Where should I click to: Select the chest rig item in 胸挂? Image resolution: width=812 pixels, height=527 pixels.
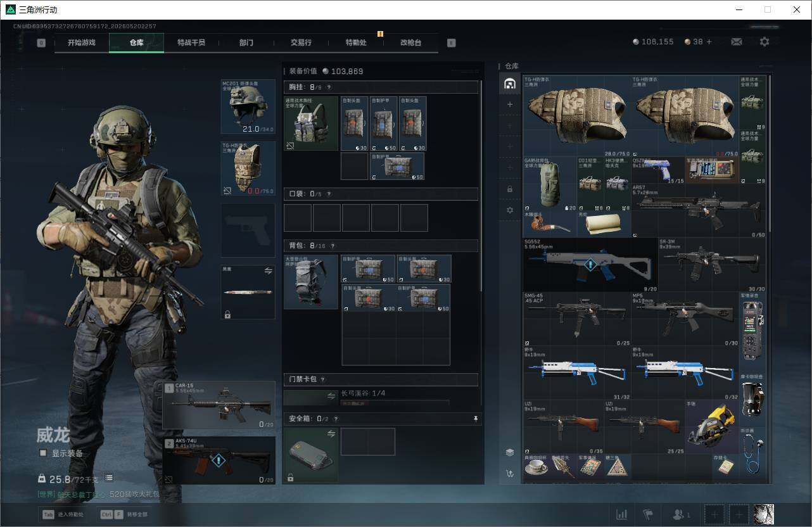[311, 123]
